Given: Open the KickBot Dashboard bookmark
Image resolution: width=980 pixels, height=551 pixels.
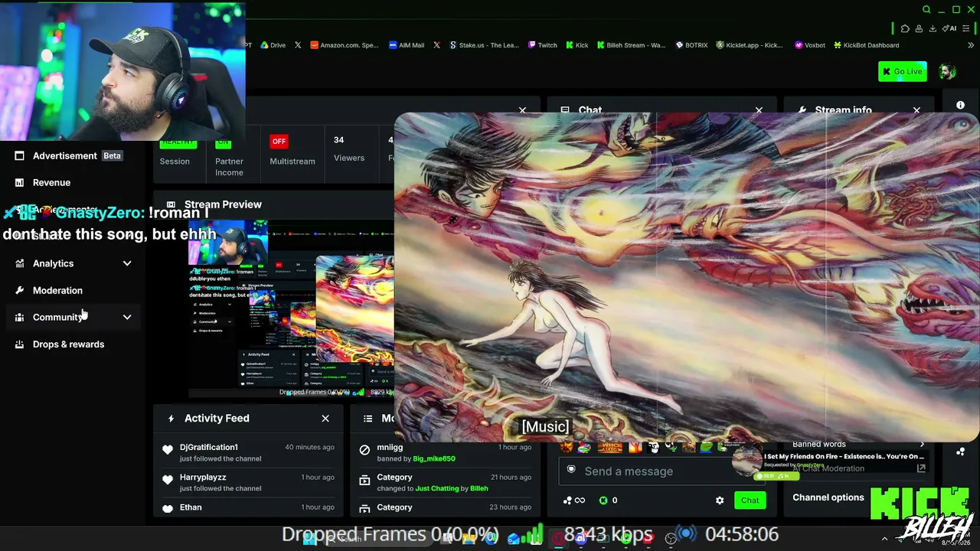Looking at the screenshot, I should [x=867, y=45].
